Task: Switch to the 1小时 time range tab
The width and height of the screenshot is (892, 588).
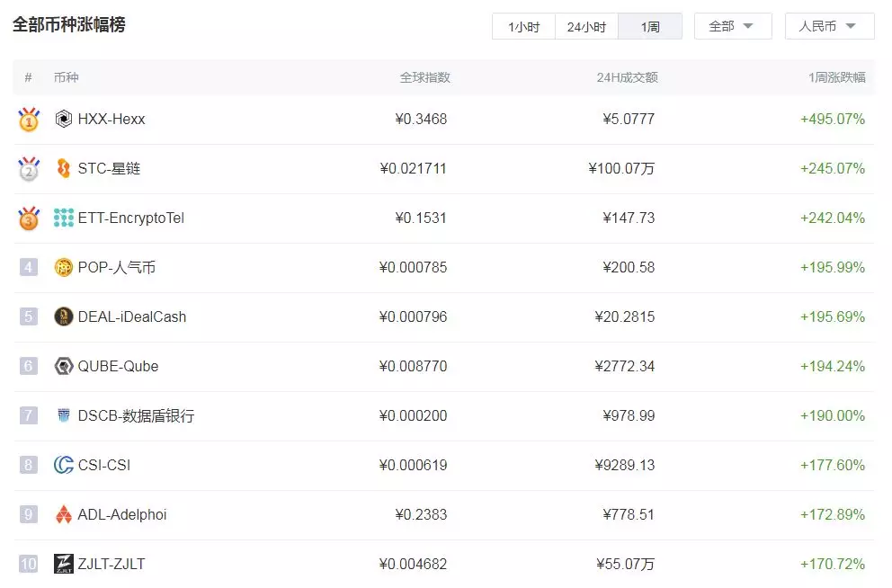Action: click(x=524, y=27)
